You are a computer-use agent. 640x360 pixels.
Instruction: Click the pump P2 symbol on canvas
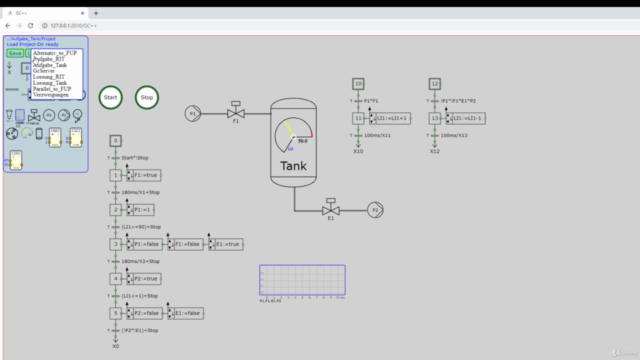[375, 210]
